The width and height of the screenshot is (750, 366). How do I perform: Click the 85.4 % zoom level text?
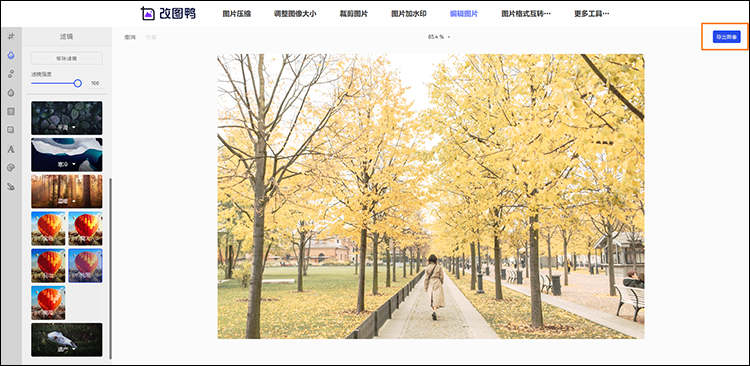pos(436,37)
